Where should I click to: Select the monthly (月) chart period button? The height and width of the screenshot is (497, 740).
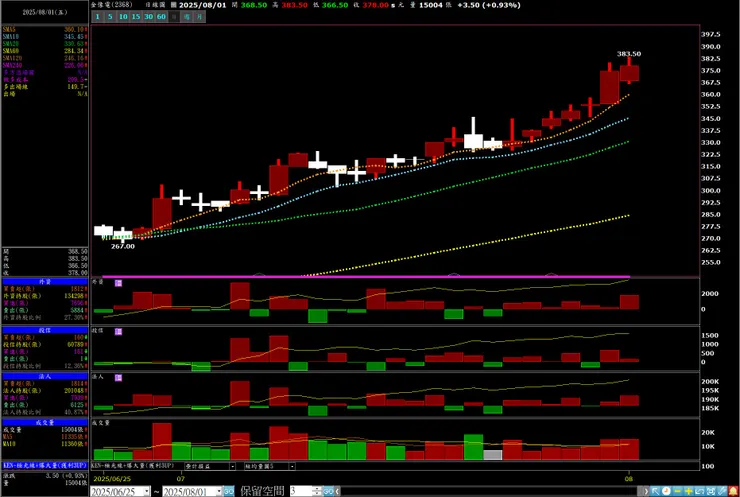(200, 17)
